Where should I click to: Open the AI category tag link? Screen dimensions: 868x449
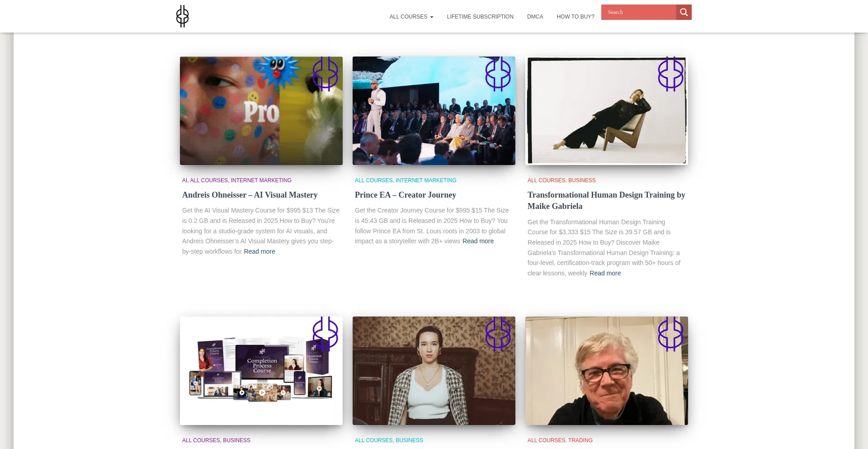click(x=184, y=180)
